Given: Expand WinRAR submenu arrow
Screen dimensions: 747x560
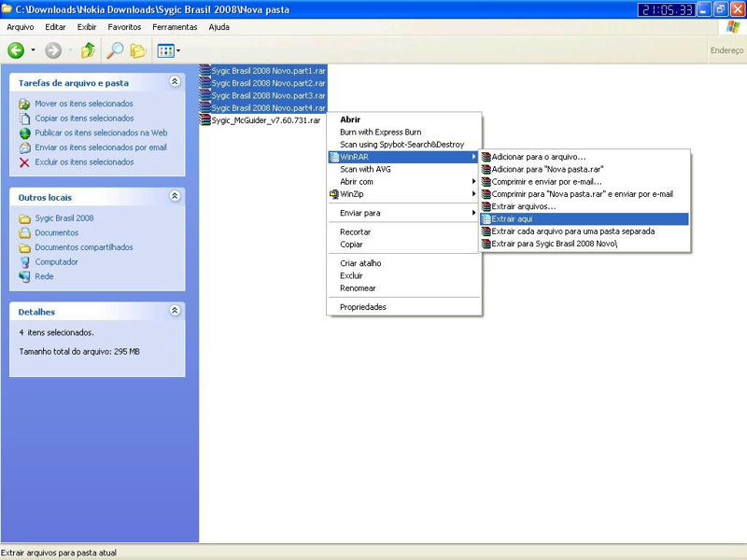Looking at the screenshot, I should [473, 157].
